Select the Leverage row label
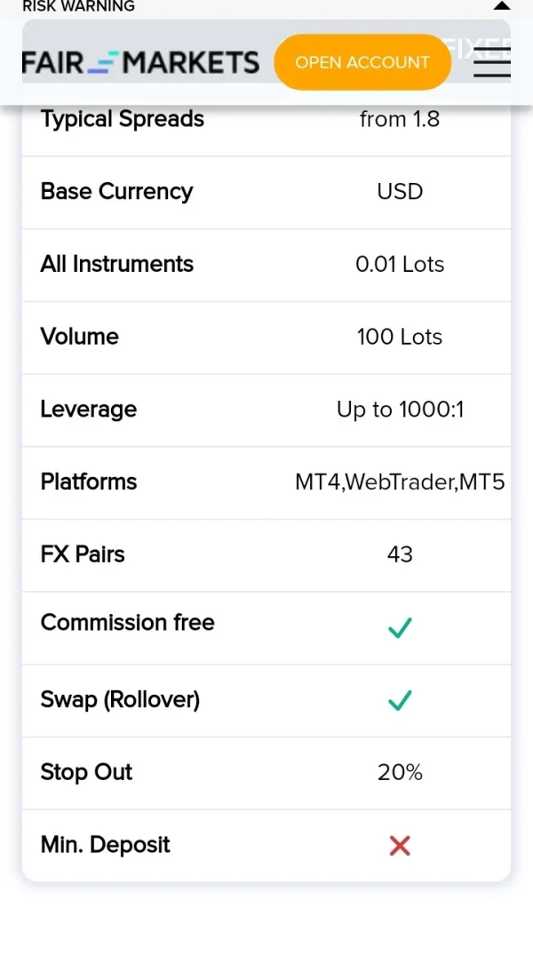533x980 pixels. [x=88, y=410]
